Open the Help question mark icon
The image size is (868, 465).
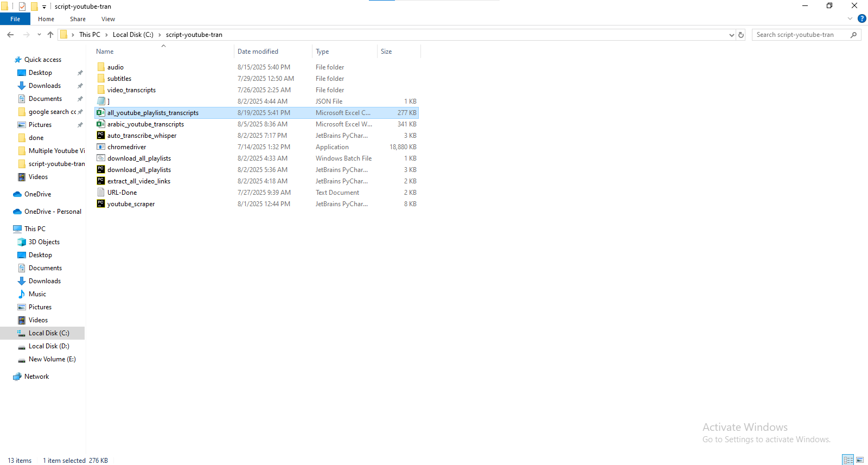tap(861, 18)
